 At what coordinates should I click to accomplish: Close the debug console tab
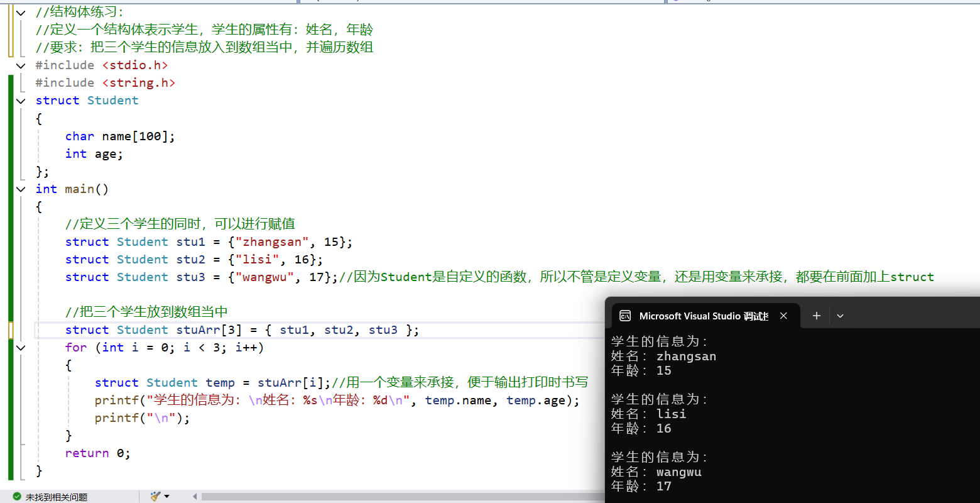pyautogui.click(x=783, y=316)
